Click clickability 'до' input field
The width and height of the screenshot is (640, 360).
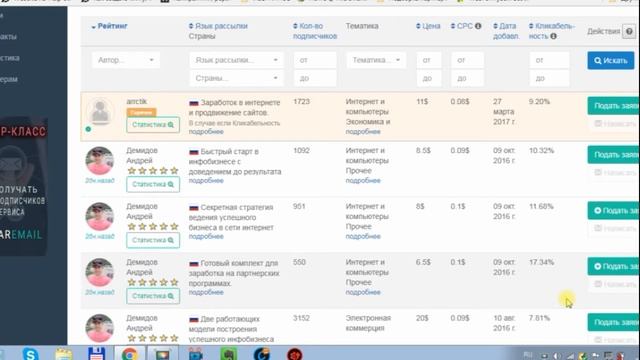point(549,78)
